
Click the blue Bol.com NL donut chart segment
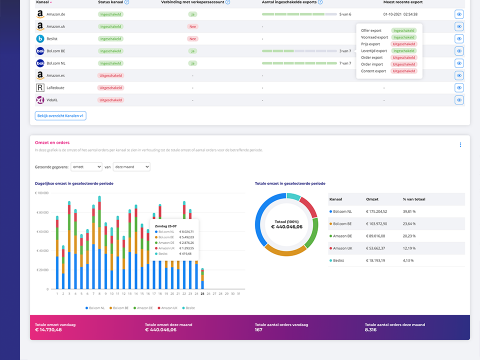click(263, 217)
